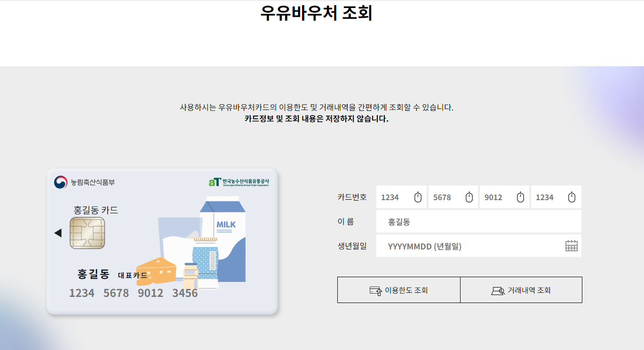Click the mouse keypad icon in the first card field
This screenshot has height=350, width=644.
(x=418, y=197)
